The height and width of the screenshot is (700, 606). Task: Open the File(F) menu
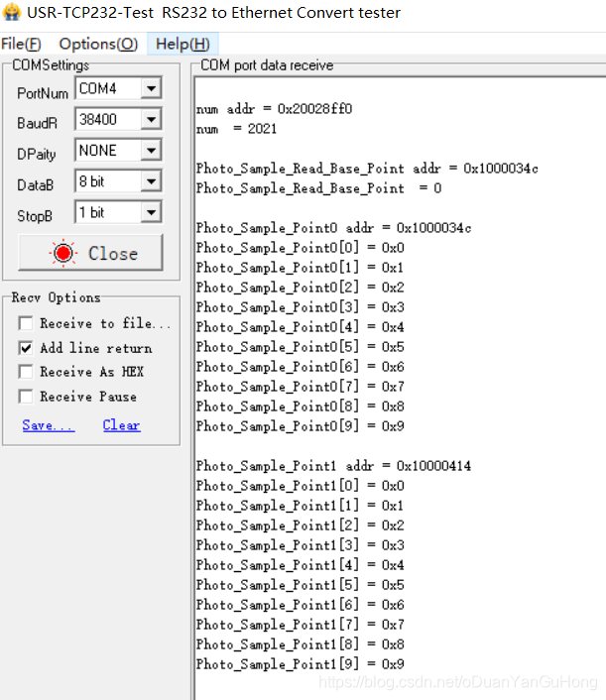(21, 44)
